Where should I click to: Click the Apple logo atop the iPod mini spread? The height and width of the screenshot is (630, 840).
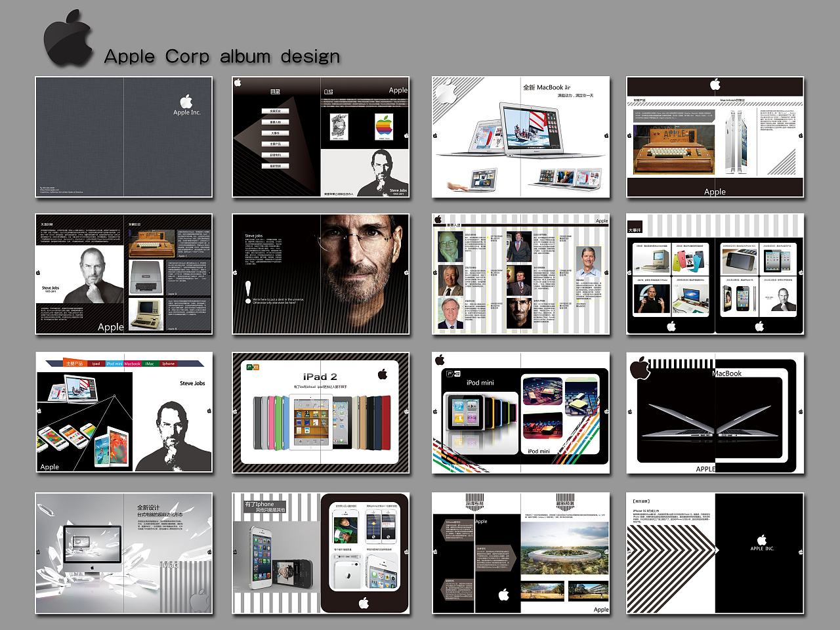point(440,359)
